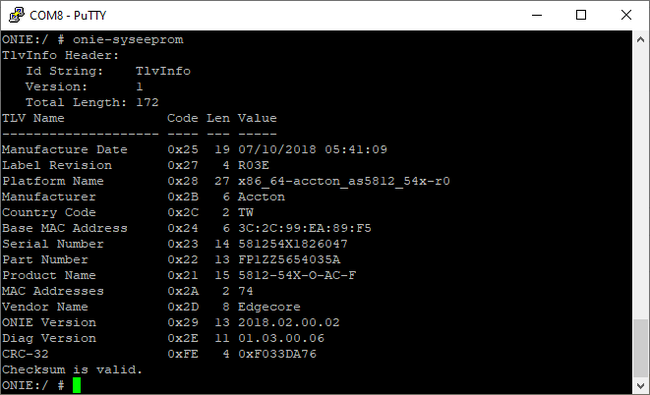Click the green terminal cursor block
This screenshot has height=395, width=650.
77,385
